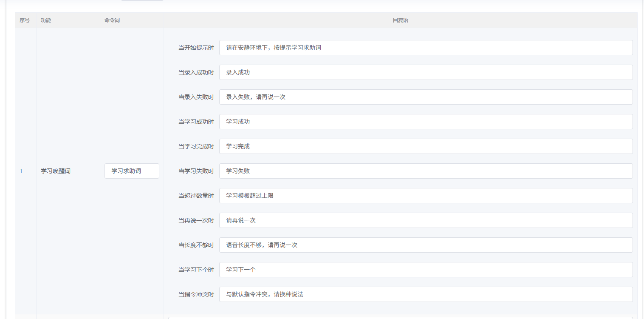Viewport: 644px width, 319px height.
Task: Click the '录入失败，请再说一次' input field
Action: click(426, 97)
